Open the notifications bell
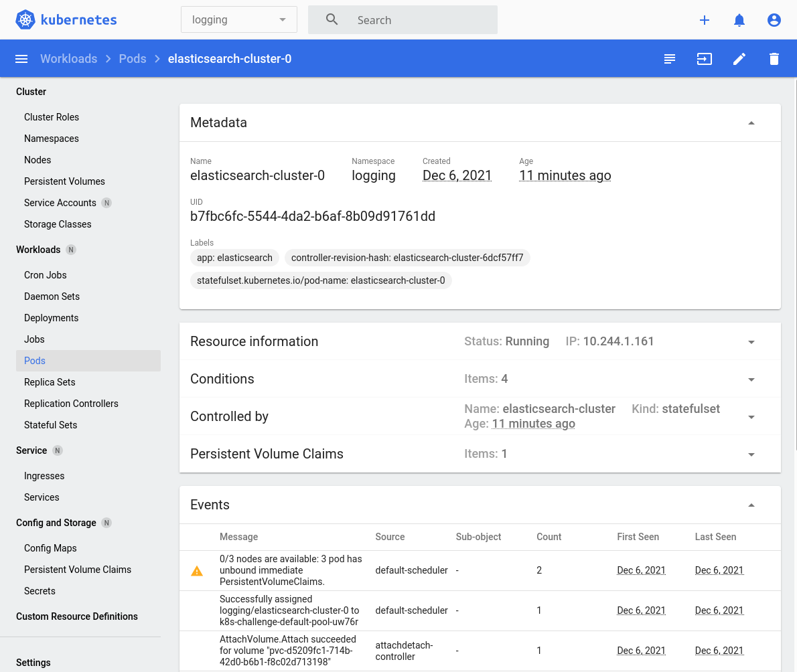The image size is (797, 672). tap(739, 20)
